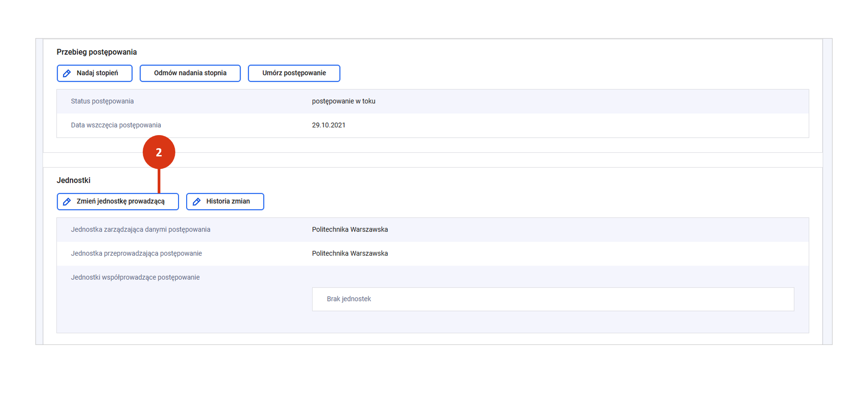The height and width of the screenshot is (403, 868).
Task: Select the Przebieg postępowania section heading
Action: click(96, 52)
